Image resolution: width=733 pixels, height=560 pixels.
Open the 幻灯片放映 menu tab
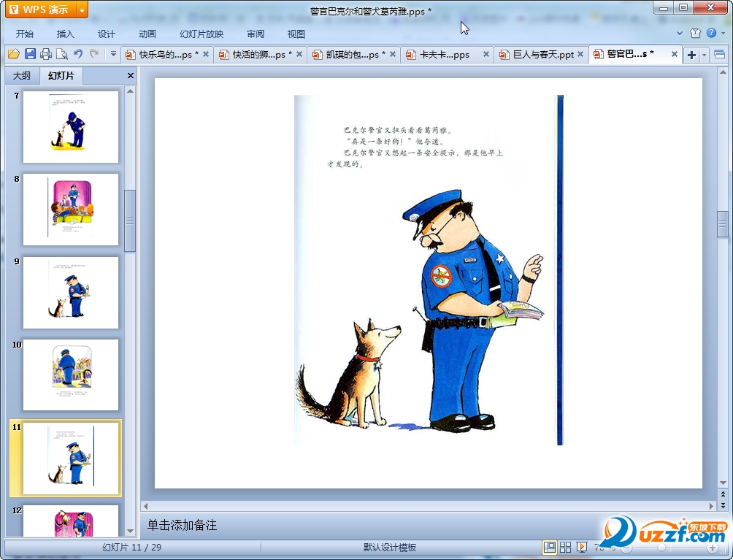202,34
